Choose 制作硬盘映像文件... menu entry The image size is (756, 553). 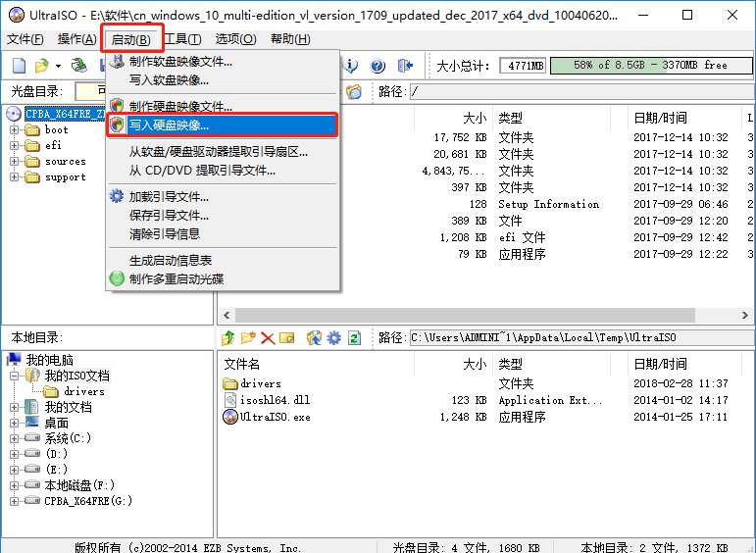(x=223, y=106)
